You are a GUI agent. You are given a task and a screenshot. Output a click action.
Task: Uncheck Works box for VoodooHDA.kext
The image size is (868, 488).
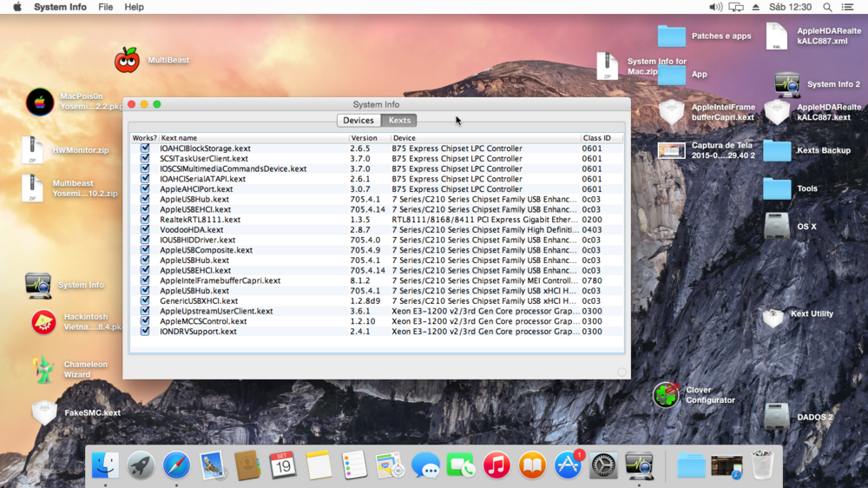click(x=145, y=230)
